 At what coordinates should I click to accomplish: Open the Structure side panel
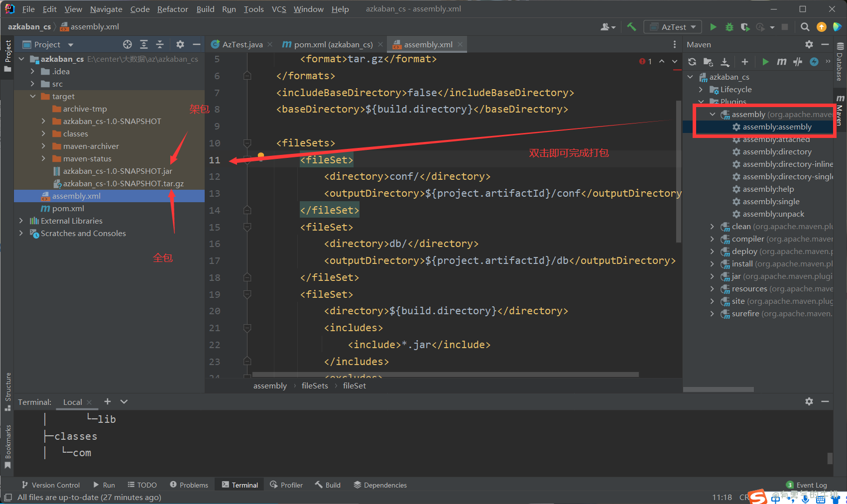point(7,391)
